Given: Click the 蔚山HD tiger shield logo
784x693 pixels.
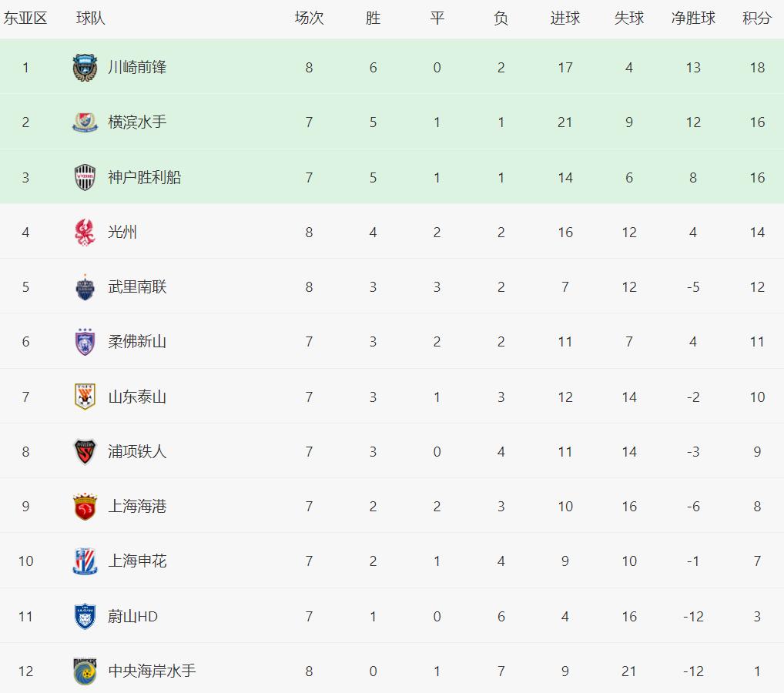Looking at the screenshot, I should coord(85,616).
